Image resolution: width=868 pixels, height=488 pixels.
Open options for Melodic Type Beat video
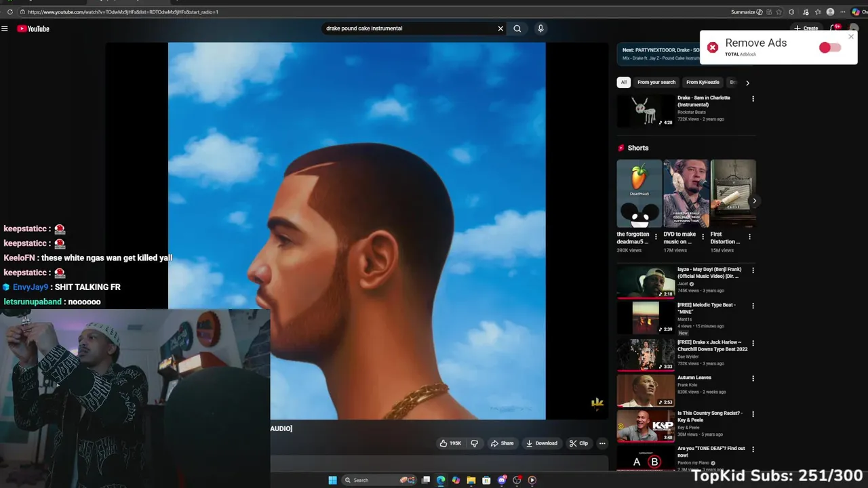point(753,306)
